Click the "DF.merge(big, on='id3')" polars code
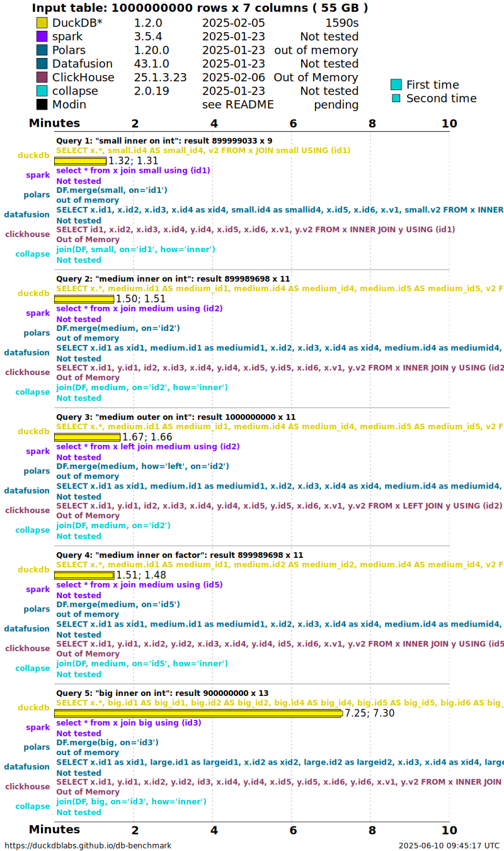Viewport: 504px width, 851px height. (x=108, y=742)
